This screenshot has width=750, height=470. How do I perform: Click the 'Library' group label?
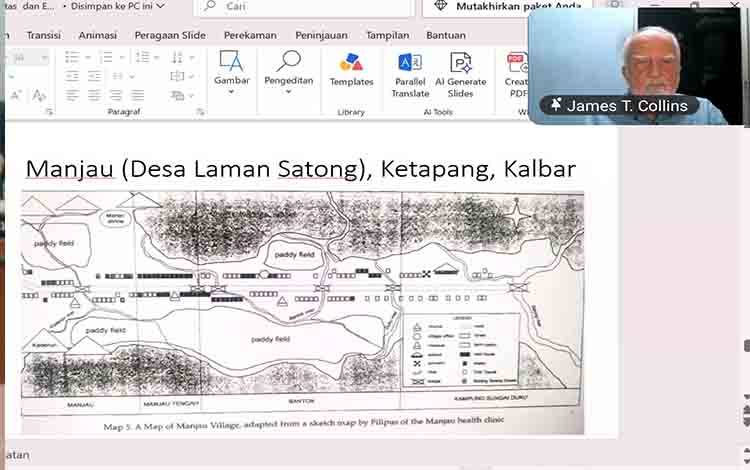pos(351,112)
